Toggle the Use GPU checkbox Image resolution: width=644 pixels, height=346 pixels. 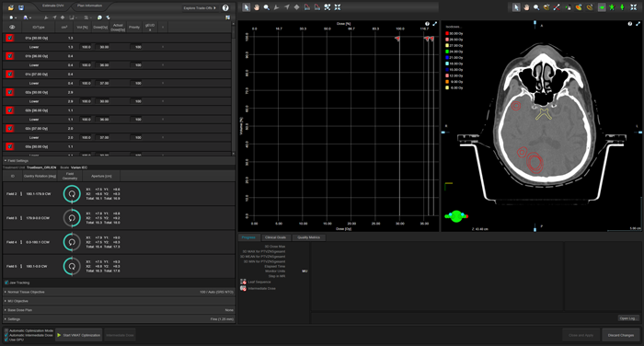(6, 340)
